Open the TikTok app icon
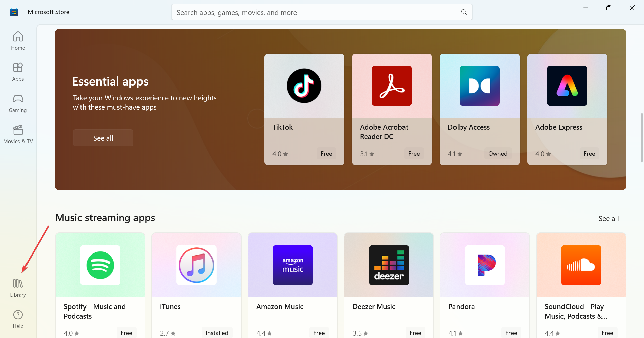This screenshot has height=338, width=644. [304, 86]
